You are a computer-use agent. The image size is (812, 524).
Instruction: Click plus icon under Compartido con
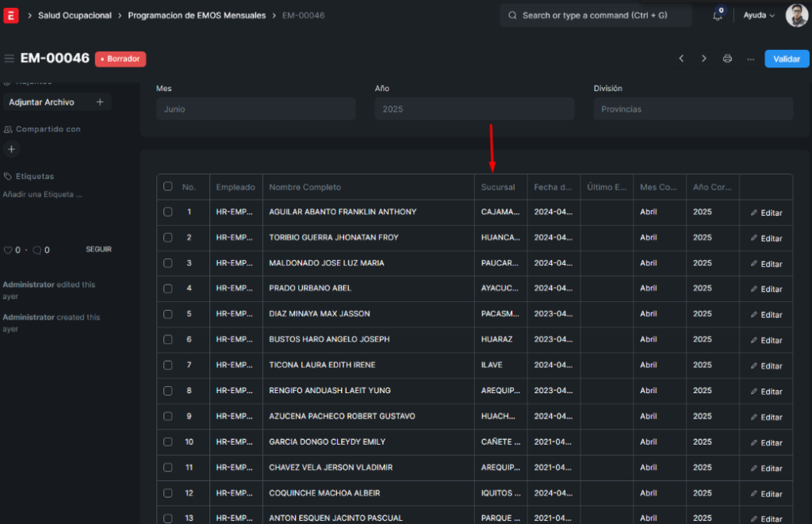11,149
